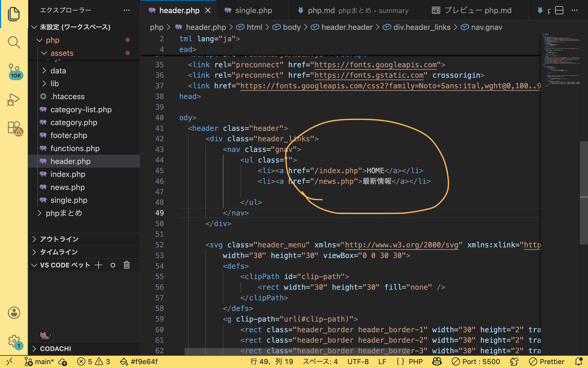The width and height of the screenshot is (588, 368).
Task: Click breadcrumb body
Action: (287, 27)
